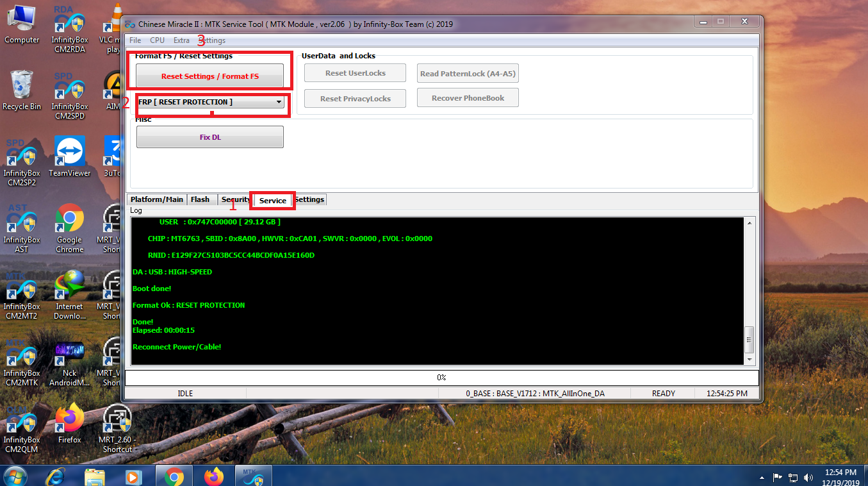
Task: Open Windows Media Player from the taskbar
Action: [134, 476]
